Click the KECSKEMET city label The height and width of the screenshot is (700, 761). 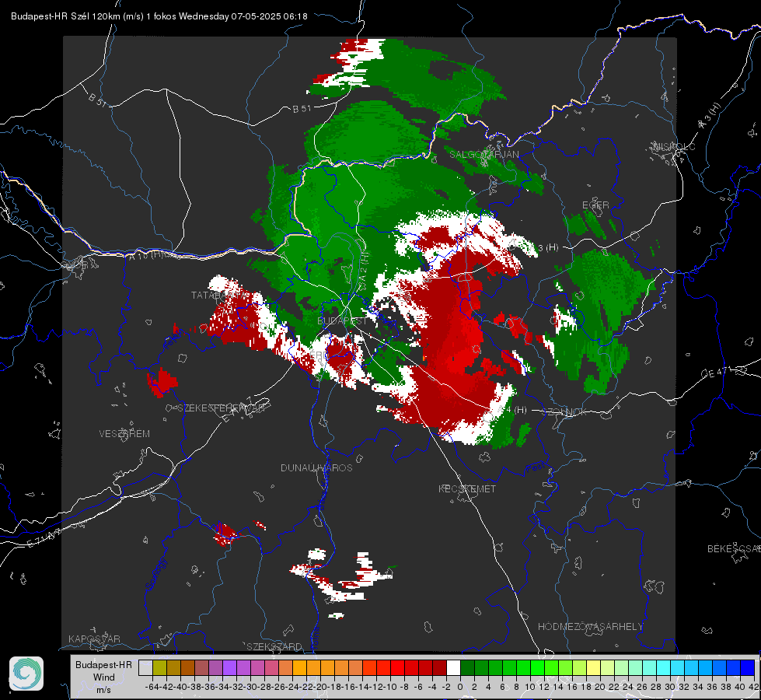[x=467, y=488]
